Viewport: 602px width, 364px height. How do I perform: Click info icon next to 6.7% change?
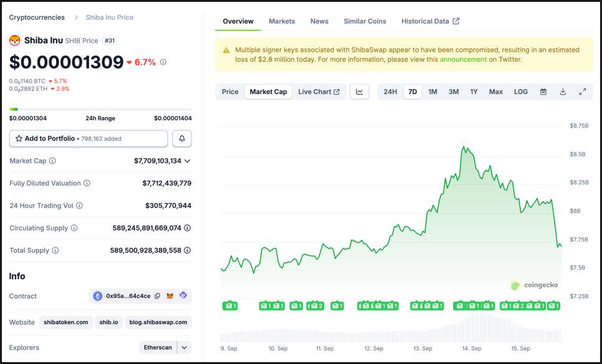[x=163, y=62]
